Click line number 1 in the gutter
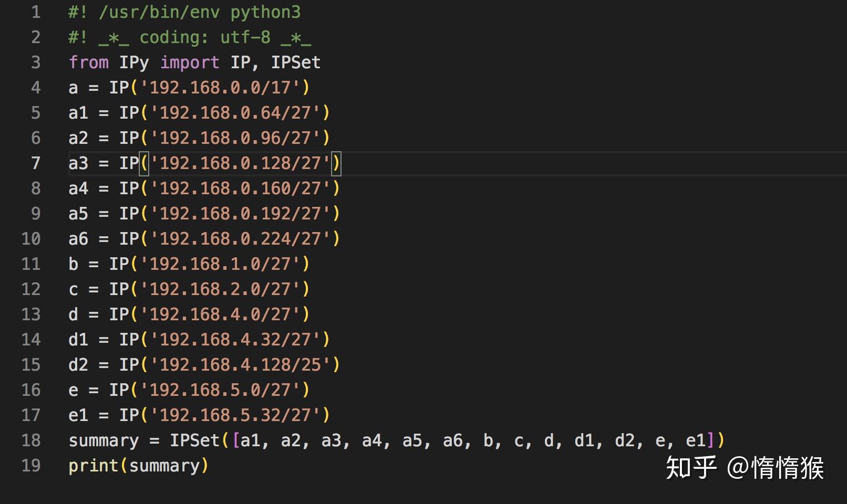The width and height of the screenshot is (847, 504). (36, 12)
